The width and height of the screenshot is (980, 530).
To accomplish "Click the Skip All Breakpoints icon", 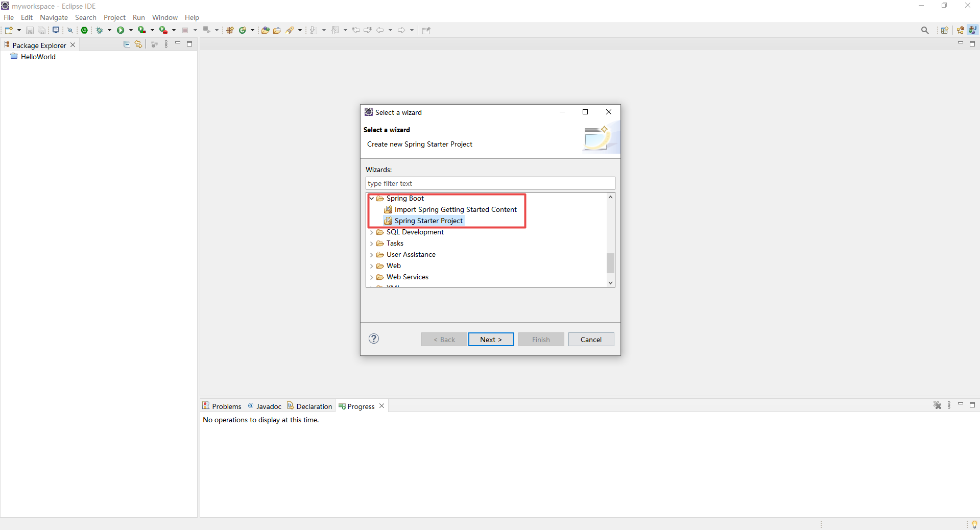I will (x=70, y=30).
